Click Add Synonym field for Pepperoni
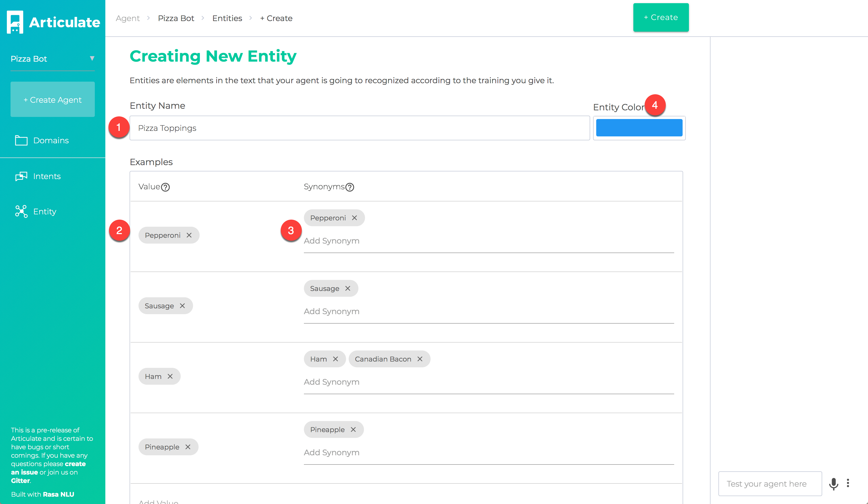 (x=489, y=241)
